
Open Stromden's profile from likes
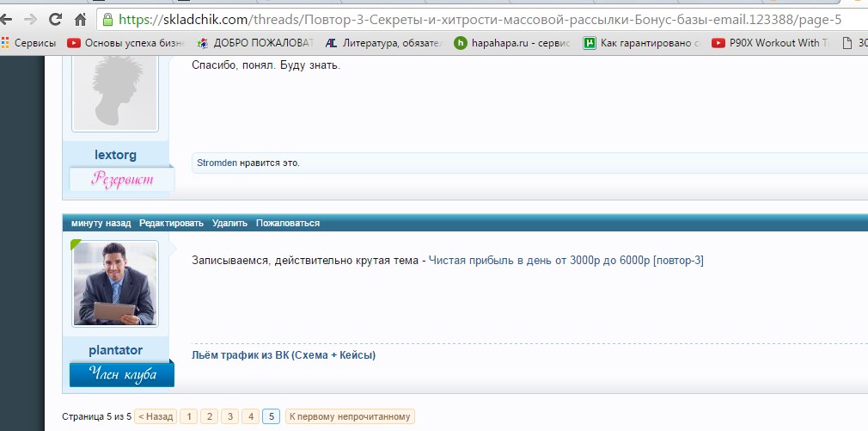point(217,163)
